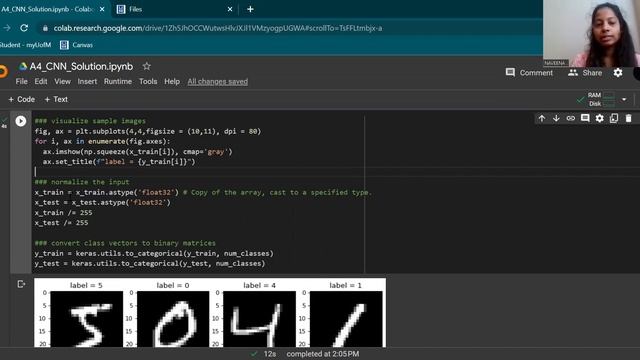640x360 pixels.
Task: Click the 'completed at 2:05 PM' status text
Action: tap(322, 354)
